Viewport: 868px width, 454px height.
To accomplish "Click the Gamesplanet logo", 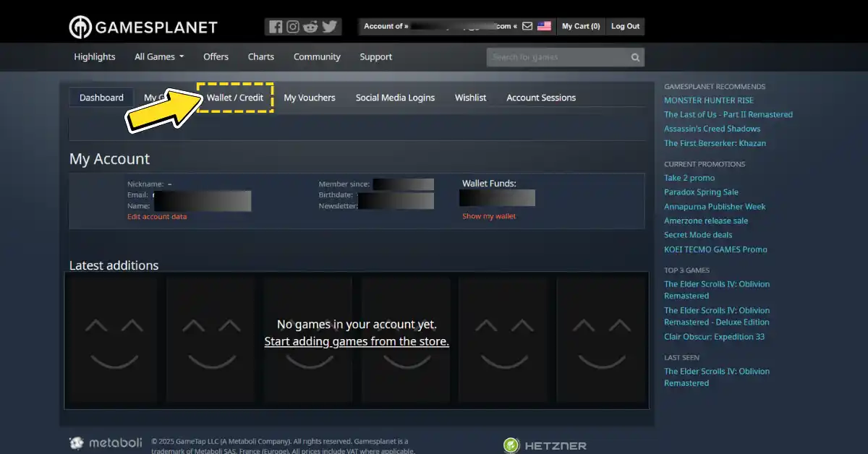I will point(143,27).
